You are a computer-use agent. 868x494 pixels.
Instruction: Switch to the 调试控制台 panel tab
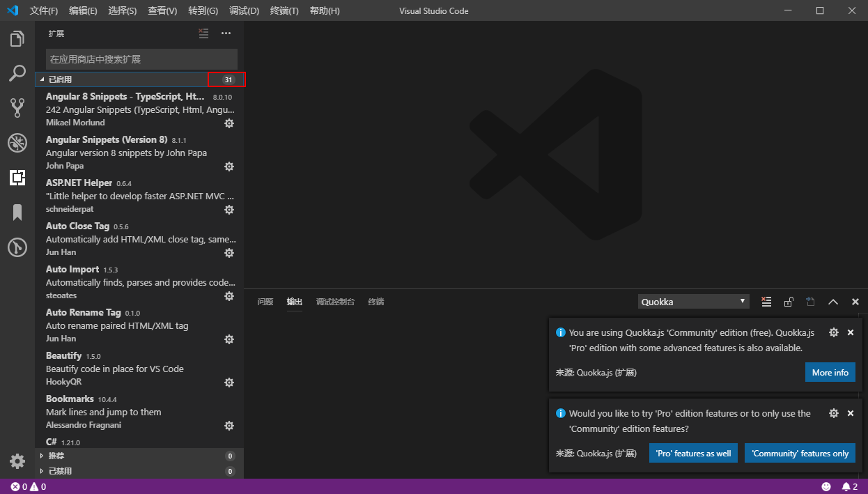335,302
